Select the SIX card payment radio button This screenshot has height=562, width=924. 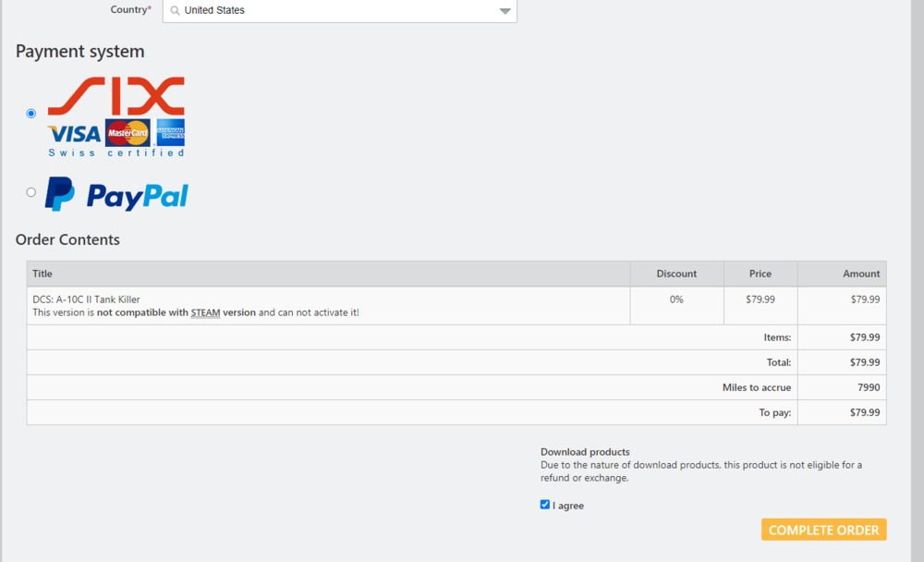tap(31, 114)
